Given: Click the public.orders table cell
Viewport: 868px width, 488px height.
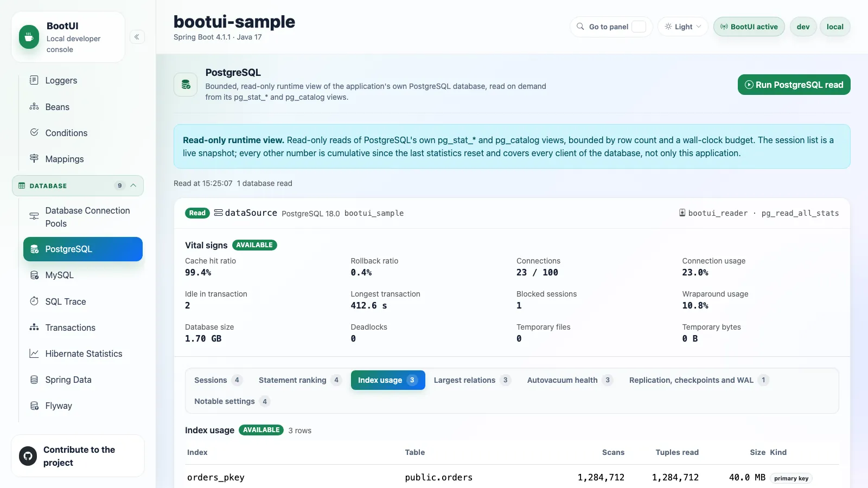Looking at the screenshot, I should pos(438,477).
